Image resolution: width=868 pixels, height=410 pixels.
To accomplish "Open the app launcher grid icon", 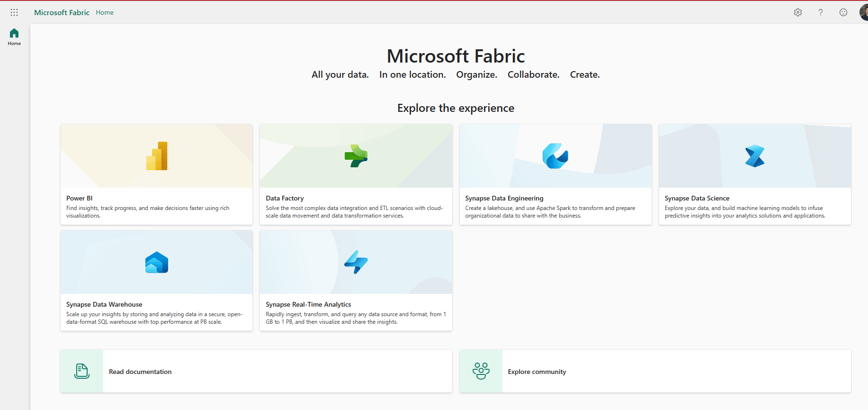I will [x=14, y=12].
